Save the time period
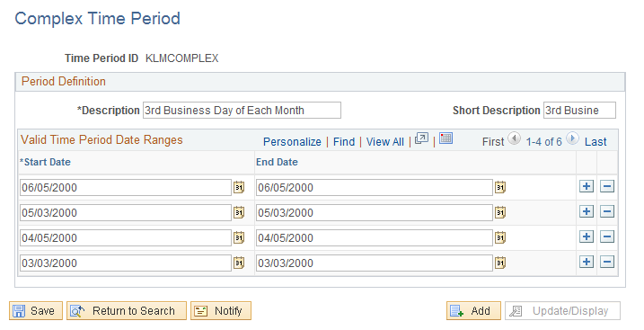Screen dimensions: 644x330 click(36, 311)
